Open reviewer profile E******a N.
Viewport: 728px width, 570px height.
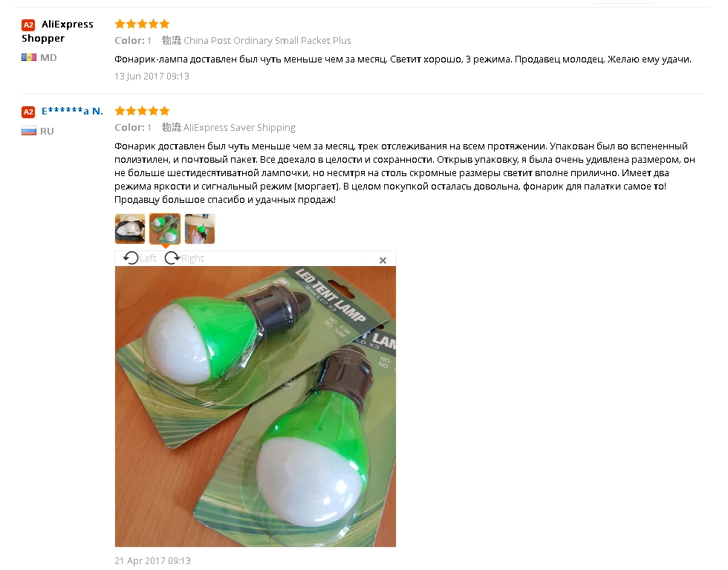point(72,111)
